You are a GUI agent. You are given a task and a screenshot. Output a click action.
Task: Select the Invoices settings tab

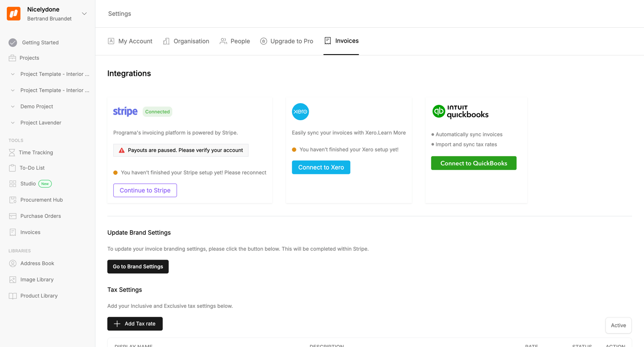pos(341,41)
